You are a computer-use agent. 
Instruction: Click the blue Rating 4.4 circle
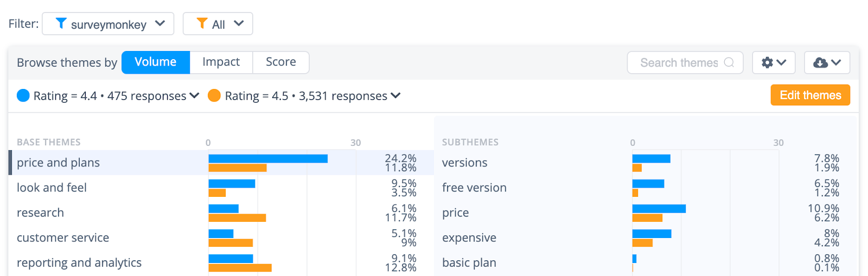23,95
